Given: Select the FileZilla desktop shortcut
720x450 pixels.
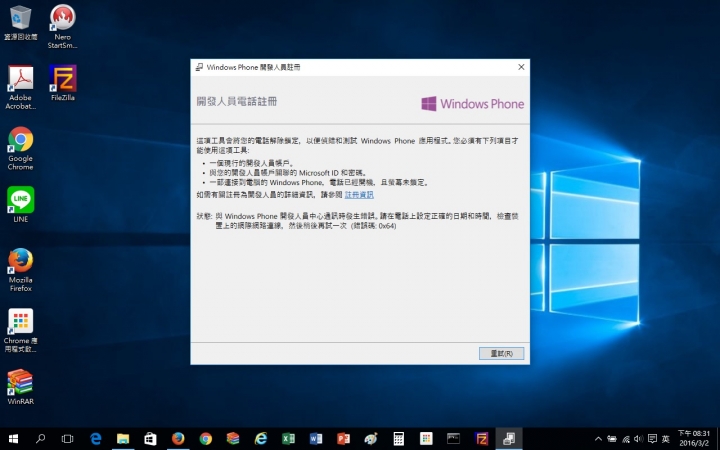Looking at the screenshot, I should click(x=62, y=83).
